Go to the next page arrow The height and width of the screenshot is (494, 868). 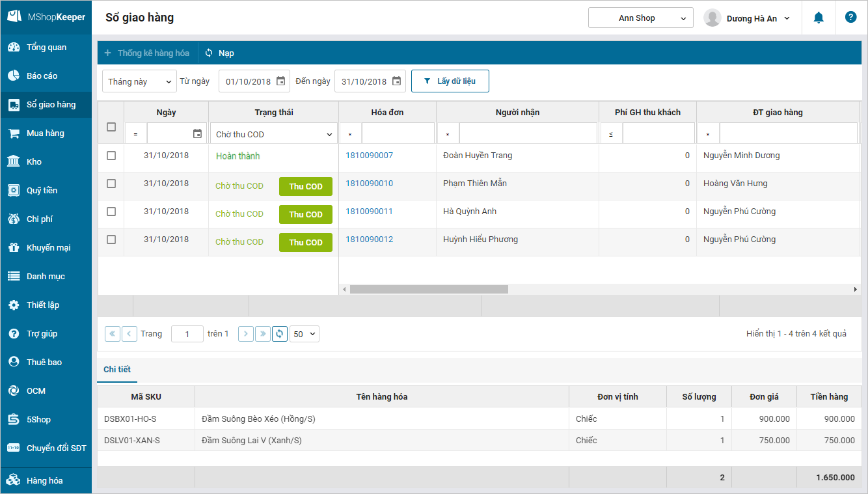pos(246,334)
